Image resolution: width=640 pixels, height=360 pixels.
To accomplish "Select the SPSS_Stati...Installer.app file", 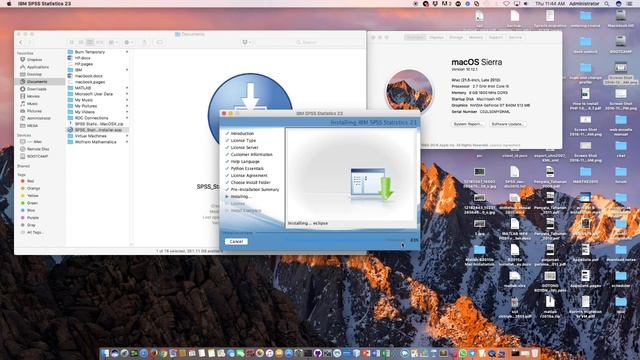I will click(x=98, y=130).
